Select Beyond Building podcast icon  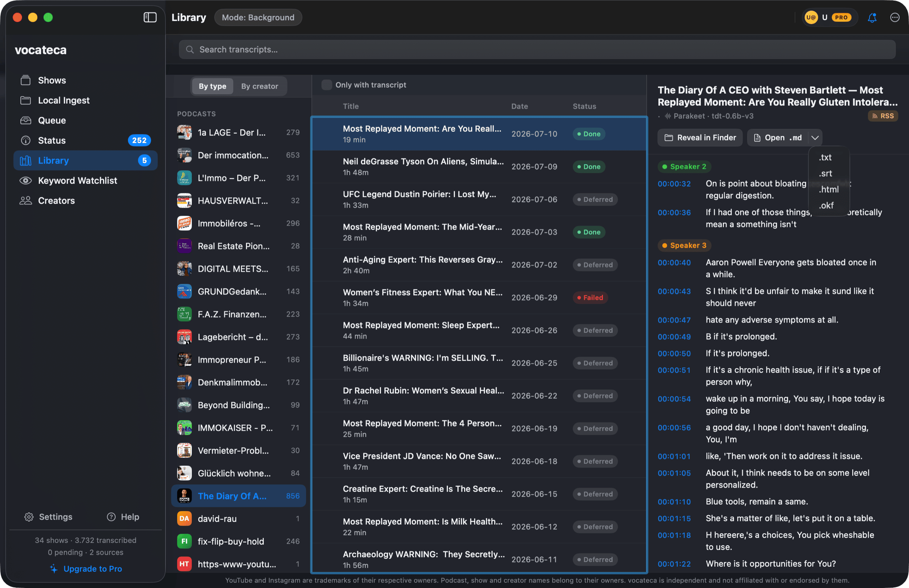tap(184, 405)
